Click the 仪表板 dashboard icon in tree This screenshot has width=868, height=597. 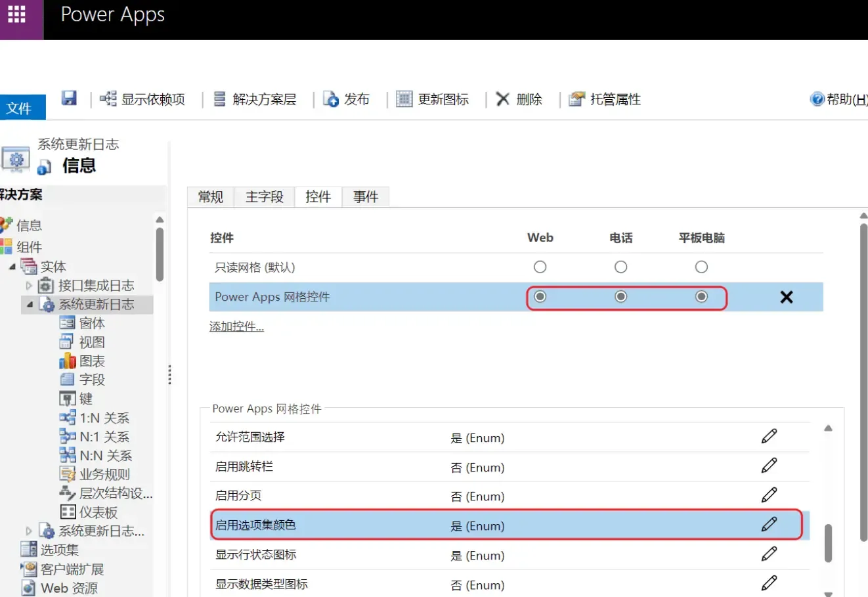67,512
